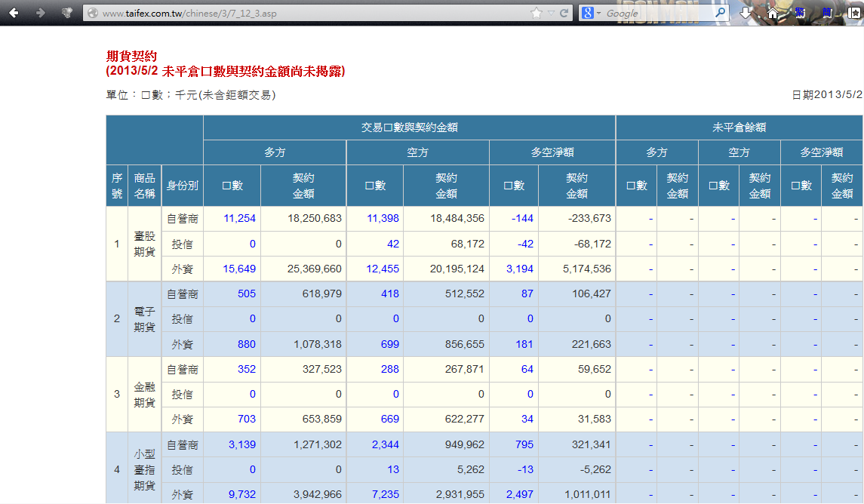
Task: Open 自營商 long volume 11,254 for 臺股期貨
Action: click(x=240, y=219)
